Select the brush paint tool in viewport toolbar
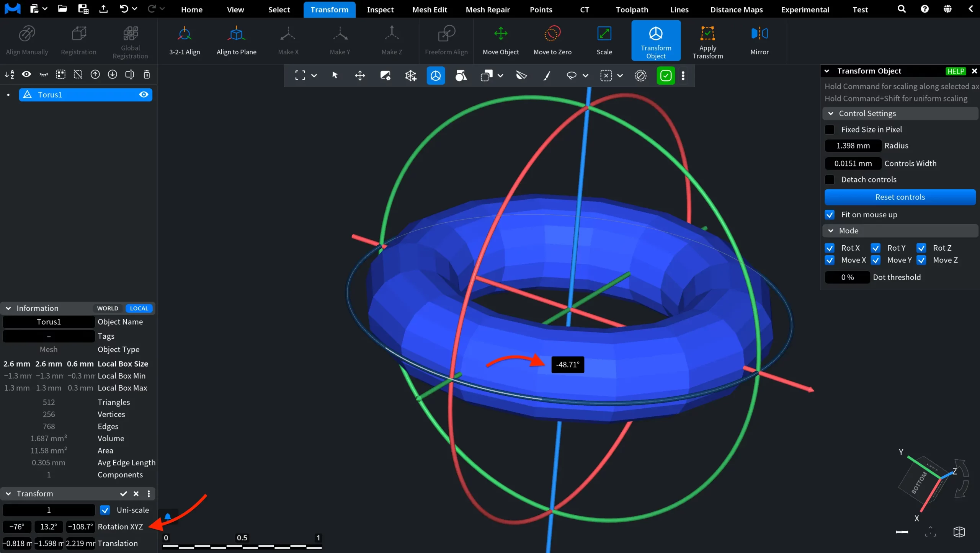 (547, 75)
